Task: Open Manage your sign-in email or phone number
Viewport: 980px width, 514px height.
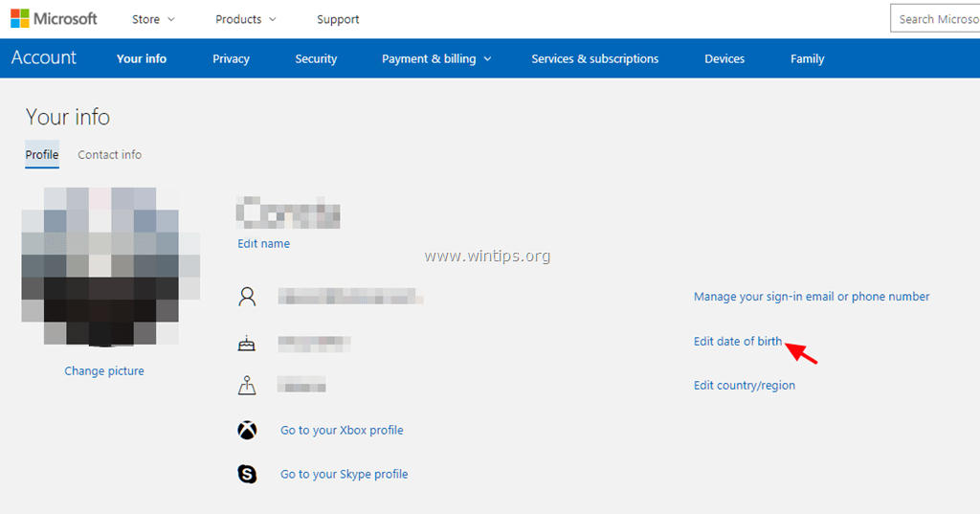Action: [x=812, y=297]
